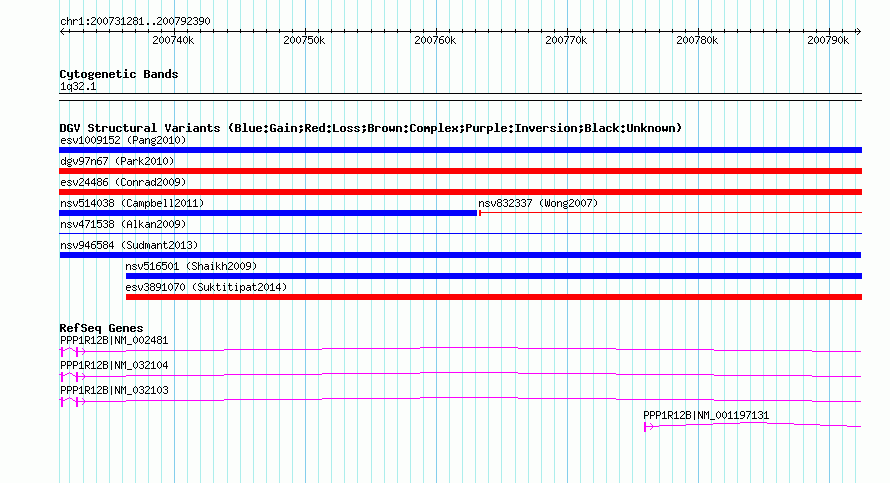
Task: Open the esv3891070 (Suktitipat2014) label
Action: (206, 287)
